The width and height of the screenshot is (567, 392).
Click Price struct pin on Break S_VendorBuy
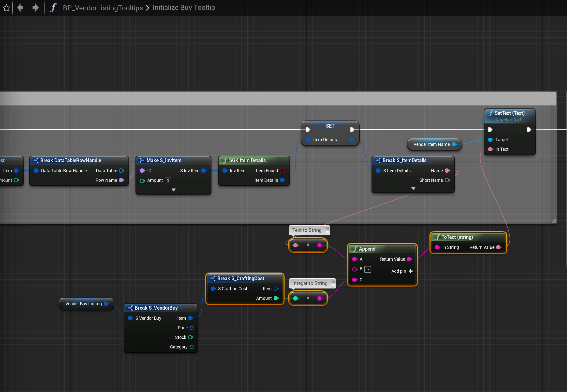pyautogui.click(x=192, y=328)
